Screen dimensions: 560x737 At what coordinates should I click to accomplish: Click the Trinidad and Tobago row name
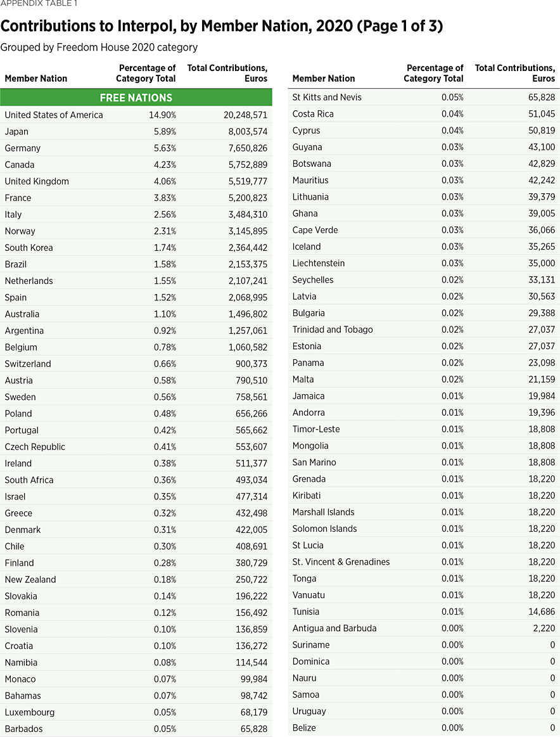point(333,330)
